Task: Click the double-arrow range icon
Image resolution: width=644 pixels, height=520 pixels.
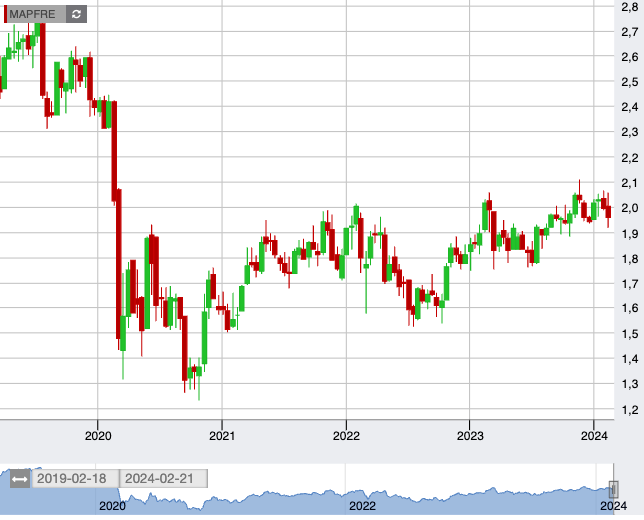Action: click(20, 479)
